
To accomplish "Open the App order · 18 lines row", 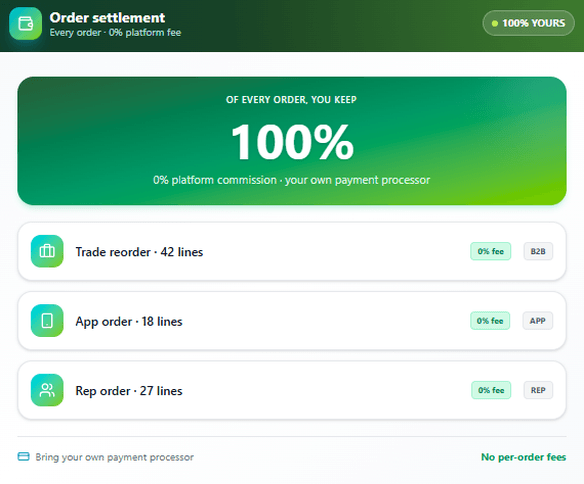I will click(x=292, y=321).
